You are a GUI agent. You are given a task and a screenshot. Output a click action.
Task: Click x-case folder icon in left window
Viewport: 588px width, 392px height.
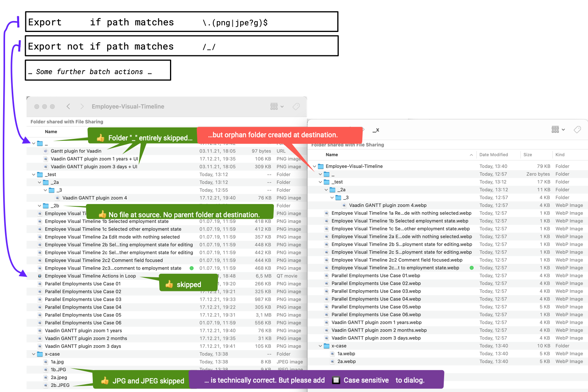[x=40, y=354]
